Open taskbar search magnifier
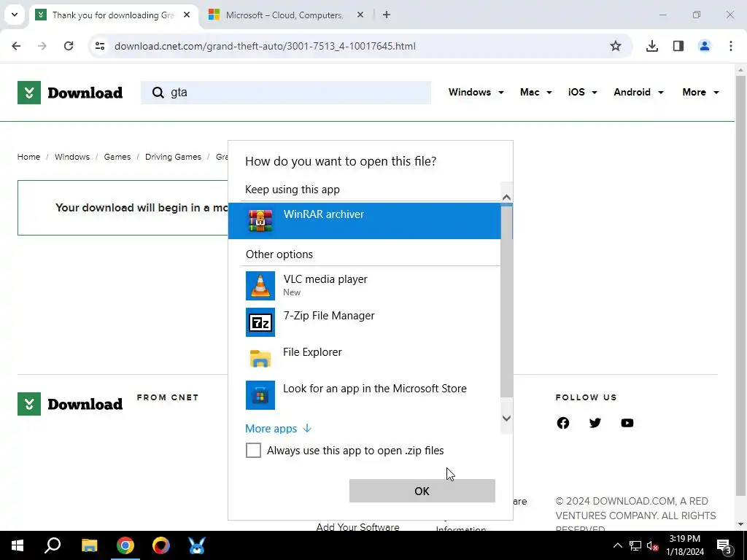The height and width of the screenshot is (560, 747). tap(53, 545)
